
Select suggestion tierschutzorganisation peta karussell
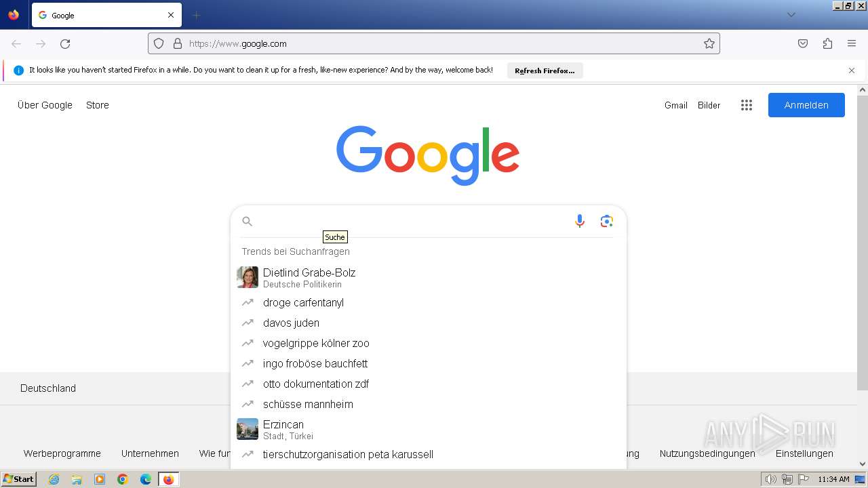pyautogui.click(x=429, y=455)
